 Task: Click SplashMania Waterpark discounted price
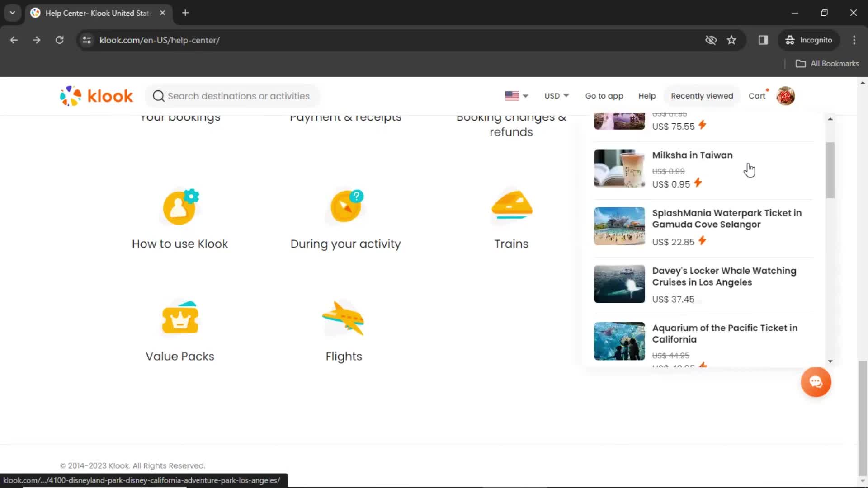[x=672, y=242]
